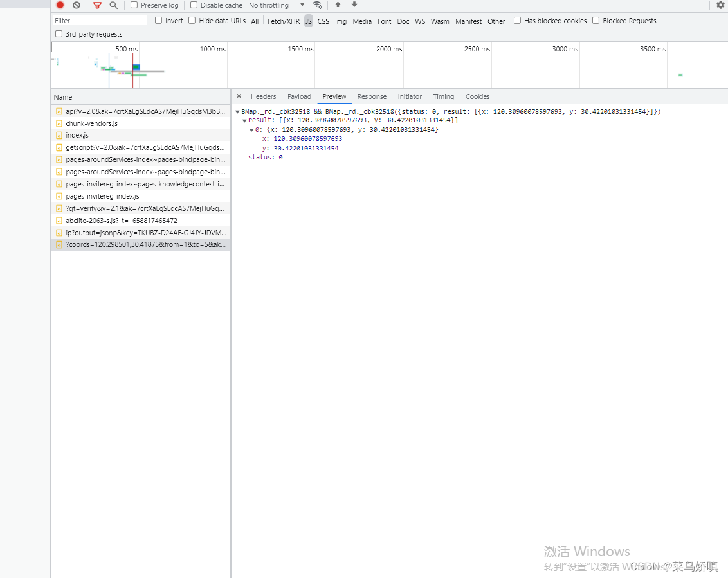The width and height of the screenshot is (728, 578).
Task: Switch to the Response tab
Action: [372, 96]
